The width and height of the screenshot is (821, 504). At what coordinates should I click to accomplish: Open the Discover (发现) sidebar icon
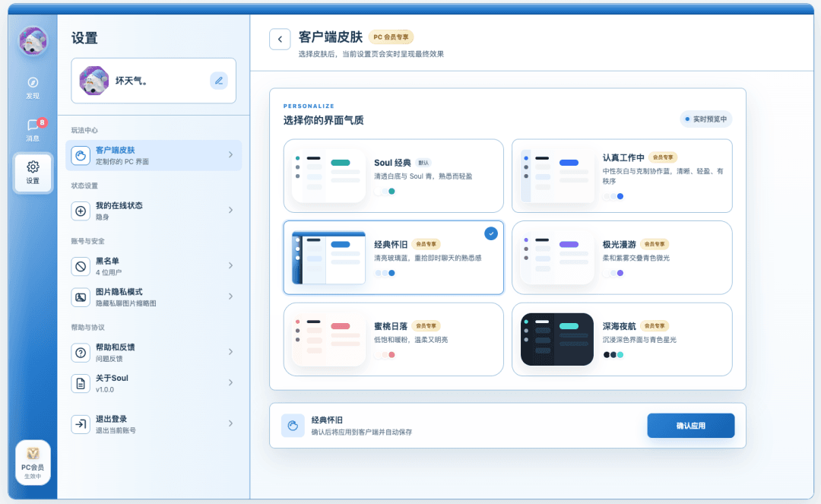[x=33, y=88]
